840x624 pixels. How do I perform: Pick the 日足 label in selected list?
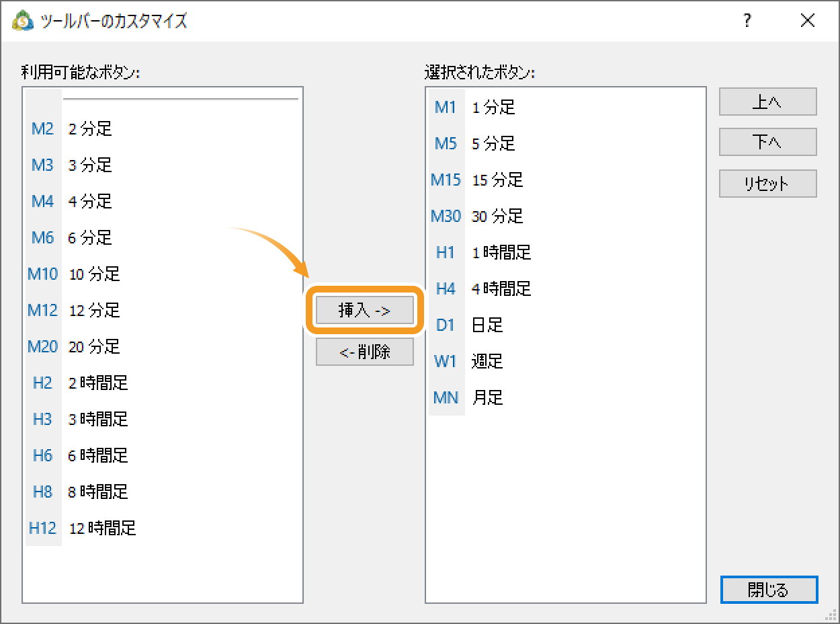[487, 325]
